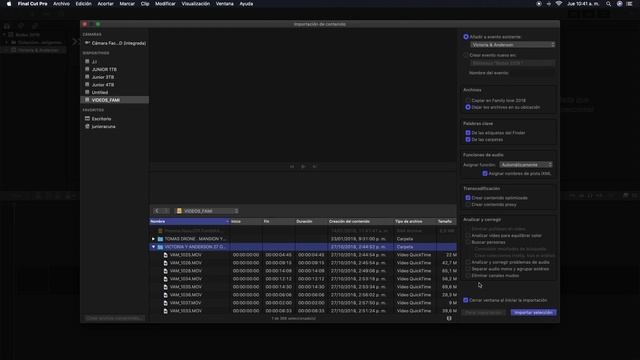Image resolution: width=640 pixels, height=360 pixels.
Task: Open existing event dropdown 'Victoria & Anderson'
Action: pos(513,44)
